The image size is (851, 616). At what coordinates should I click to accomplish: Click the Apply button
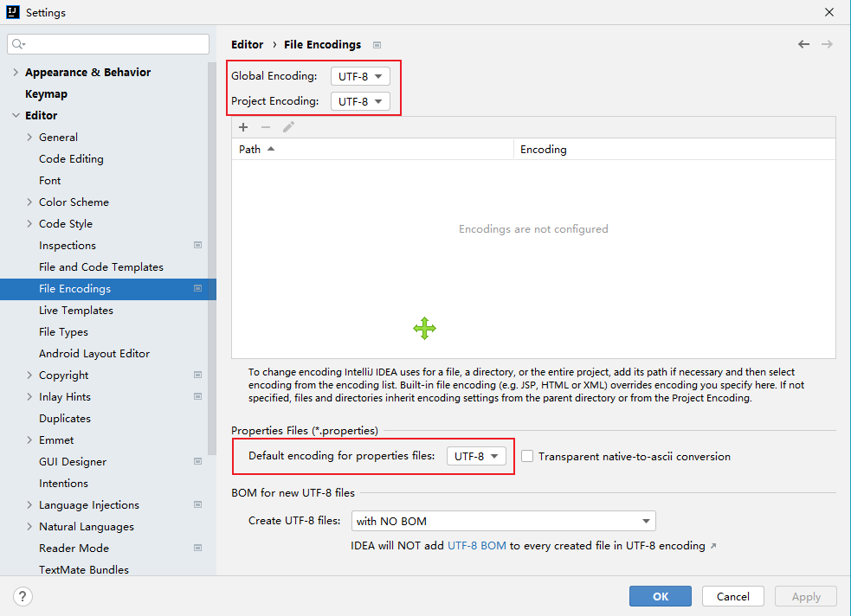pyautogui.click(x=806, y=596)
